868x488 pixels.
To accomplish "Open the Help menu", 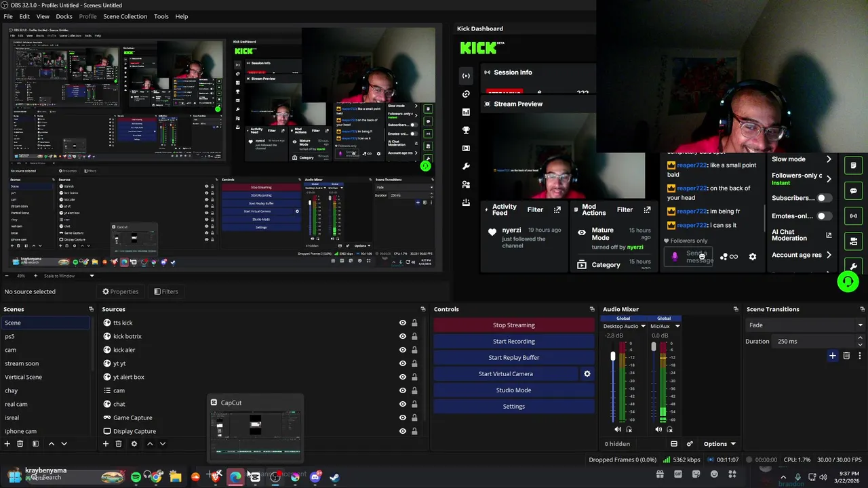I will [182, 16].
